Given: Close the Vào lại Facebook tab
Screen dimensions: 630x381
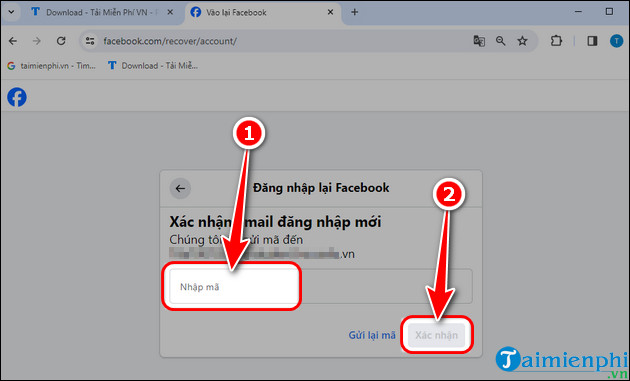Looking at the screenshot, I should click(x=330, y=12).
